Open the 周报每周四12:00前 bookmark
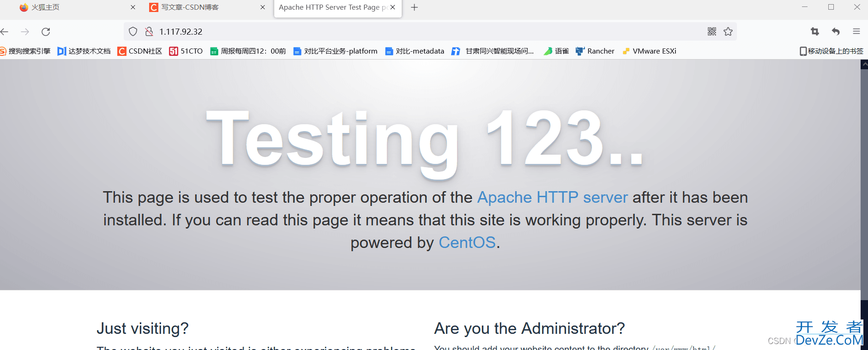 (248, 51)
